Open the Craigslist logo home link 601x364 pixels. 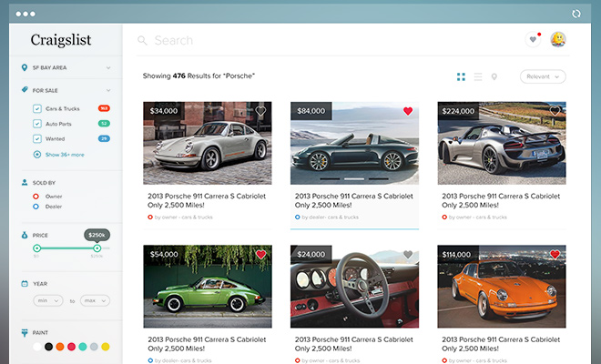(61, 40)
